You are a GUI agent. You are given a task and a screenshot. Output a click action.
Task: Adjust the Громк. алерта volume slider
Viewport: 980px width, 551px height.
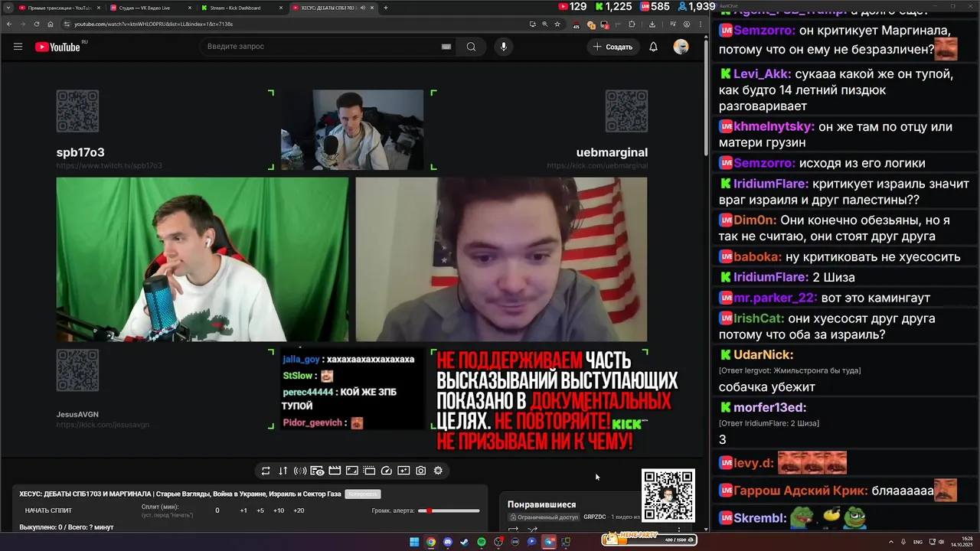449,510
